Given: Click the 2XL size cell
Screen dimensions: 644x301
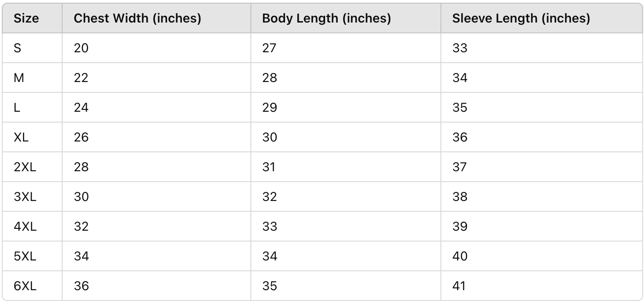Looking at the screenshot, I should tap(25, 167).
